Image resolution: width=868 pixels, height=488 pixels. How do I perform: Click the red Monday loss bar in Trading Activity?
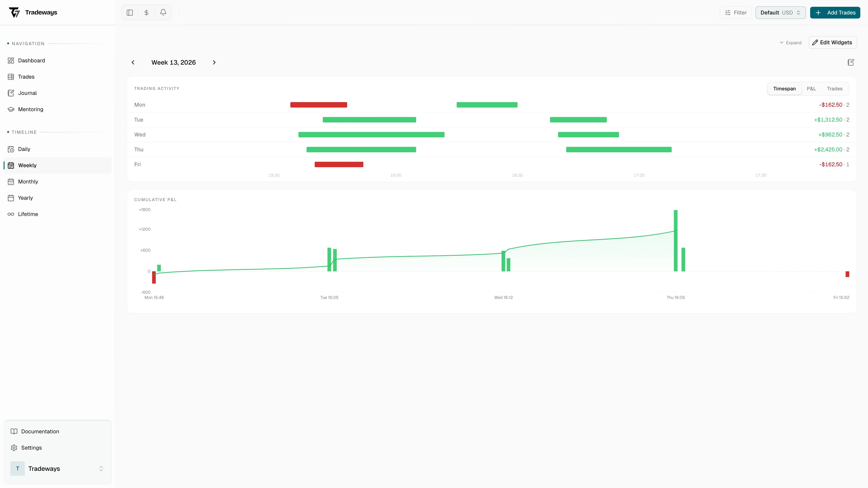pos(318,105)
